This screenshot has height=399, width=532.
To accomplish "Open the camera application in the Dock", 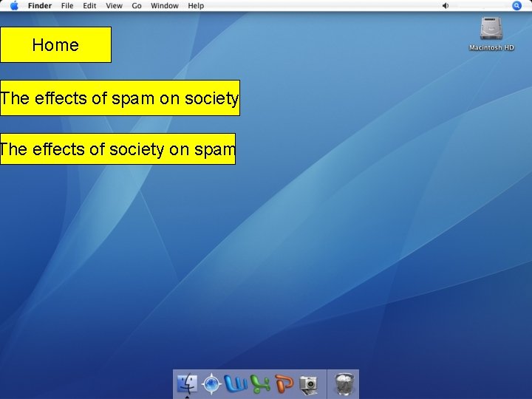I will coord(308,385).
